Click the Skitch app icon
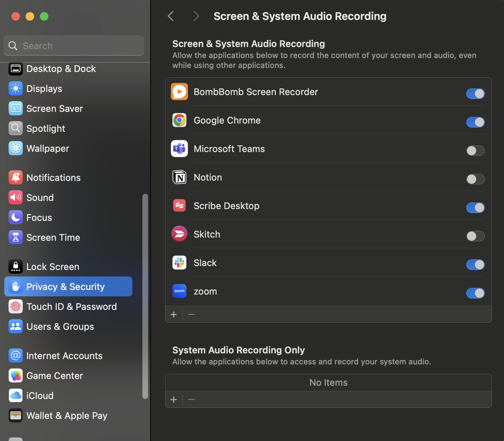This screenshot has width=504, height=441. [x=179, y=234]
